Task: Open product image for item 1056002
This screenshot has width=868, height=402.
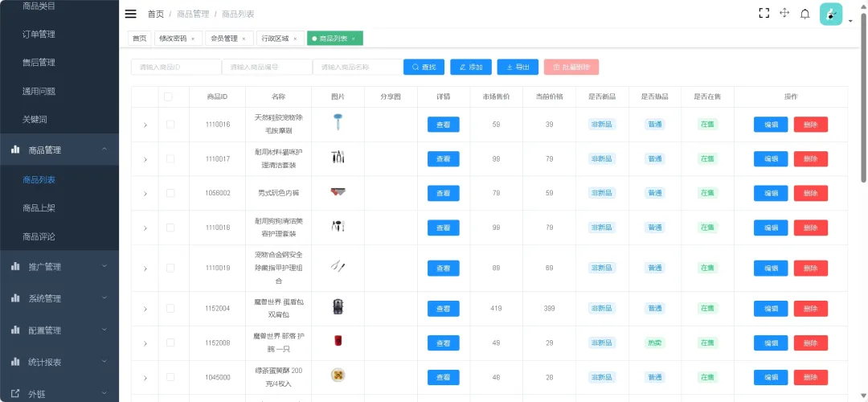Action: 338,191
